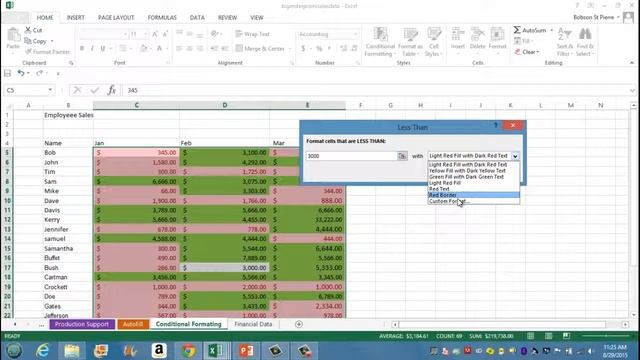This screenshot has height=360, width=640.
Task: Switch to Financial Data sheet
Action: tap(253, 324)
